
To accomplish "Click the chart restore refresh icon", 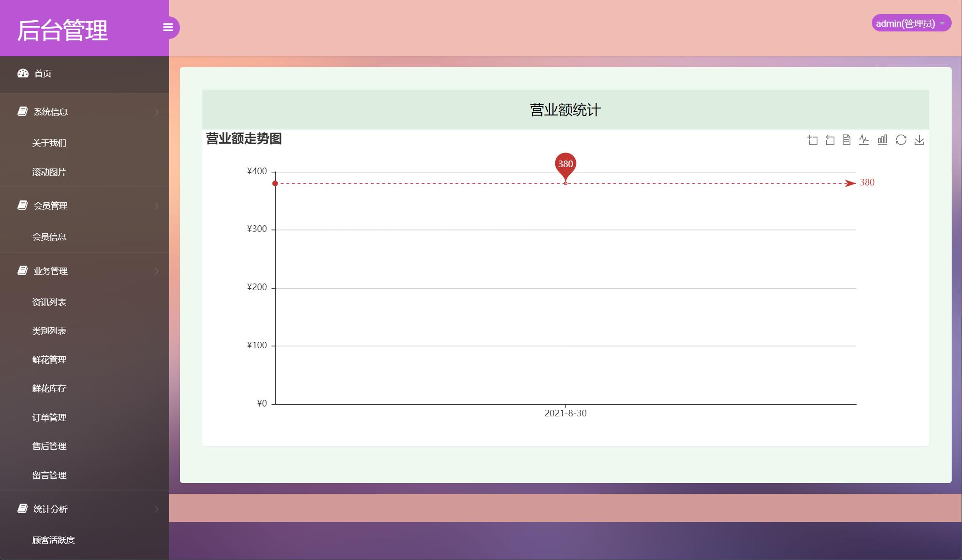I will click(901, 140).
